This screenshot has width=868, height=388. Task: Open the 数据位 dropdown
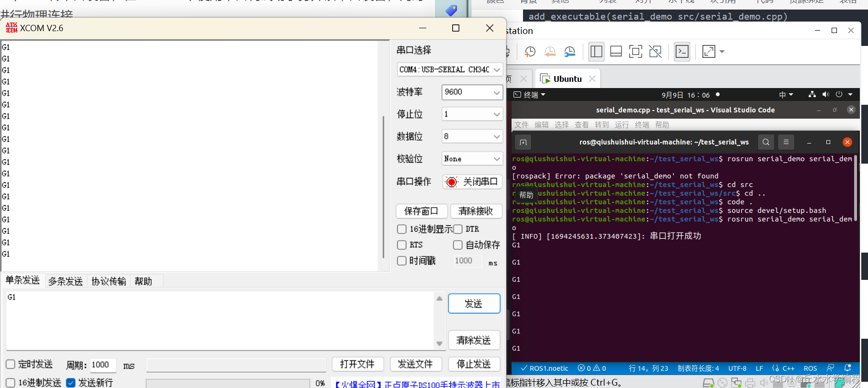[x=472, y=136]
